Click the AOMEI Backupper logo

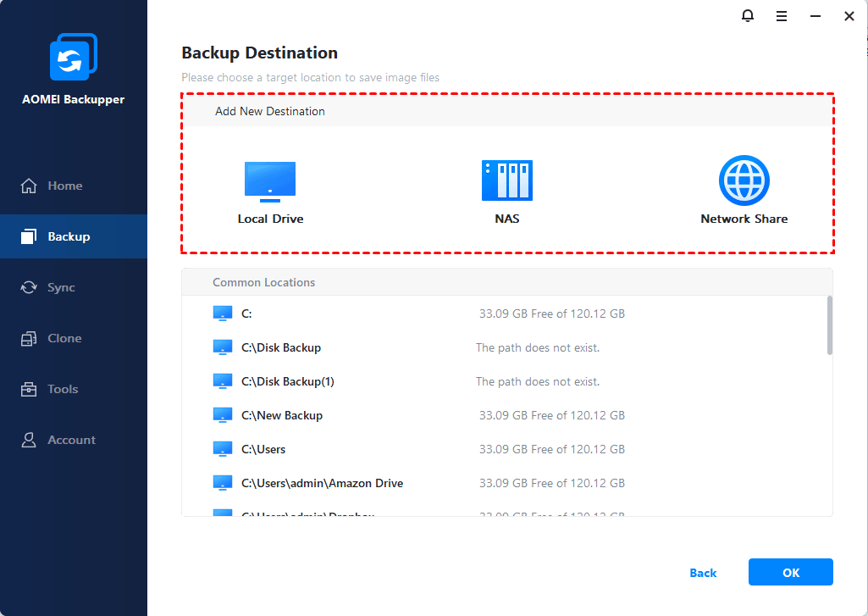(74, 58)
